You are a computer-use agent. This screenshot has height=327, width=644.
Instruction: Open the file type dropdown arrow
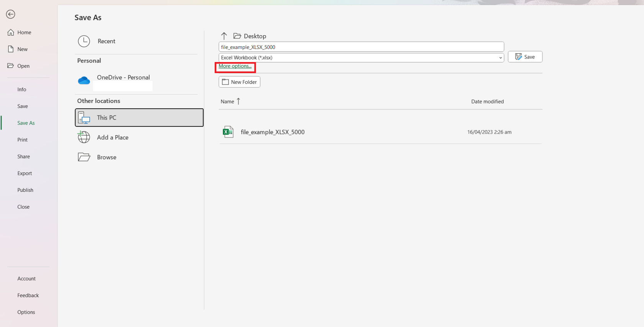501,58
